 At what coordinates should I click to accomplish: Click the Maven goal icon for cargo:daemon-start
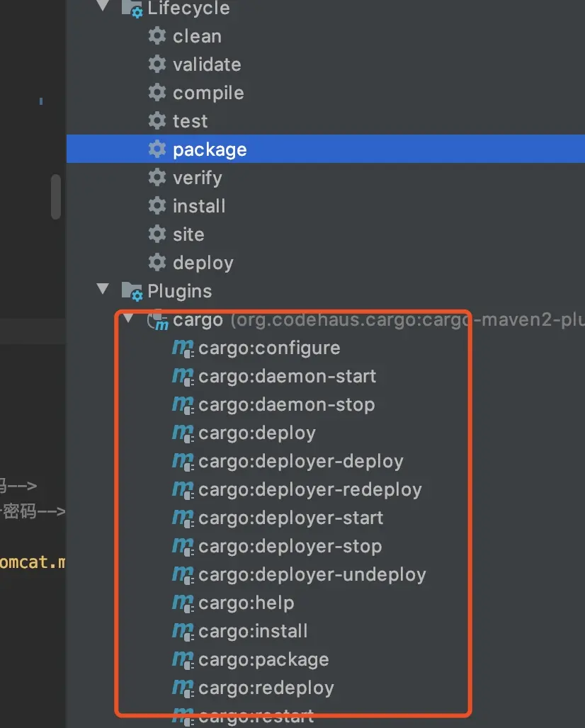(183, 377)
